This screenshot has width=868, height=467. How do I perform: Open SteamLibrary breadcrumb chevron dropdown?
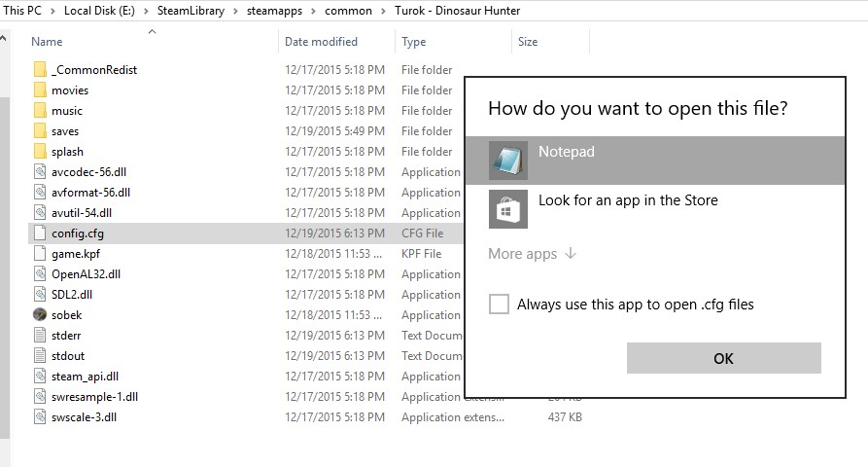click(x=231, y=11)
